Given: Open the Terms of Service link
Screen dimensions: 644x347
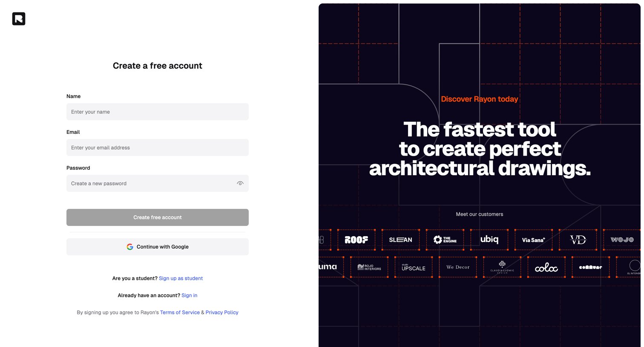Looking at the screenshot, I should tap(180, 312).
